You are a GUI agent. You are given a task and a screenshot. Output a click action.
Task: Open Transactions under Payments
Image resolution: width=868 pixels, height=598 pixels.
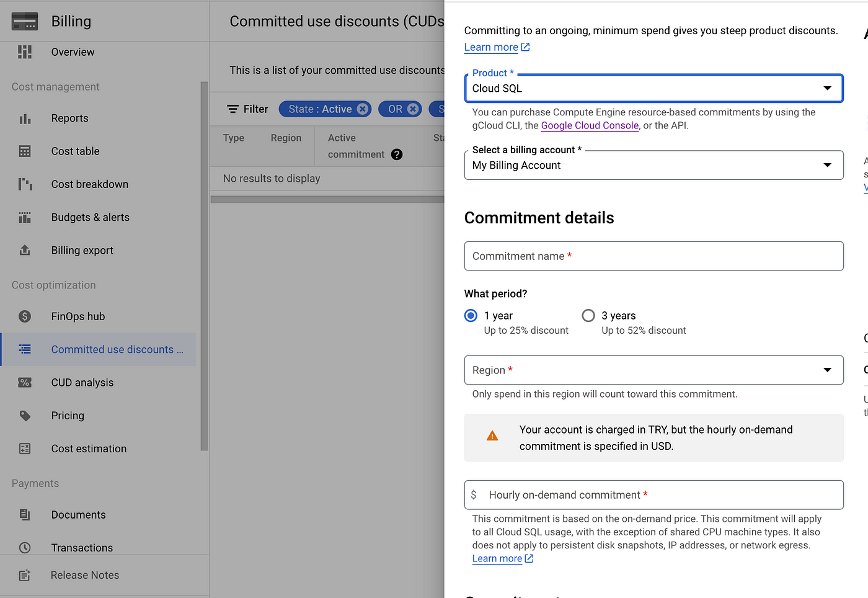pos(99,546)
